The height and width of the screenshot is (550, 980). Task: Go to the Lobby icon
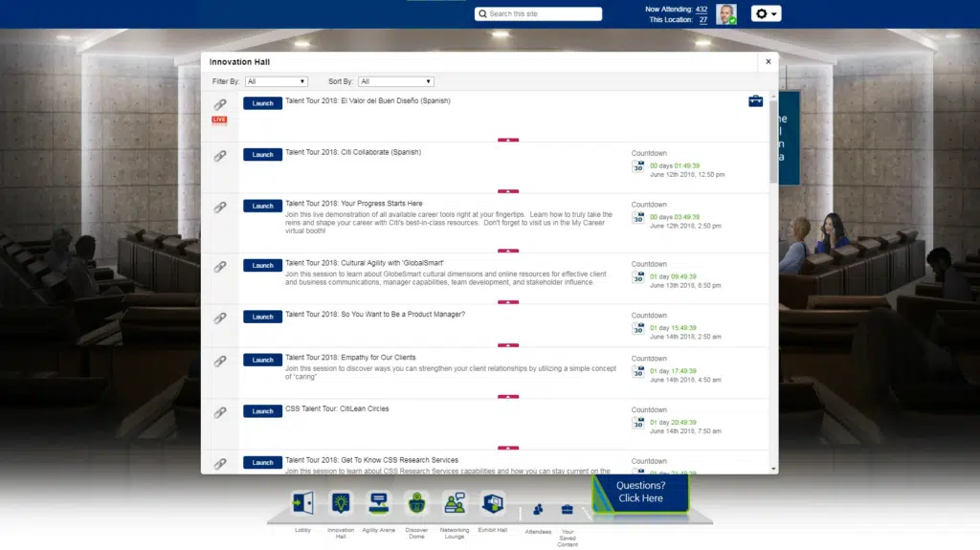pos(303,503)
